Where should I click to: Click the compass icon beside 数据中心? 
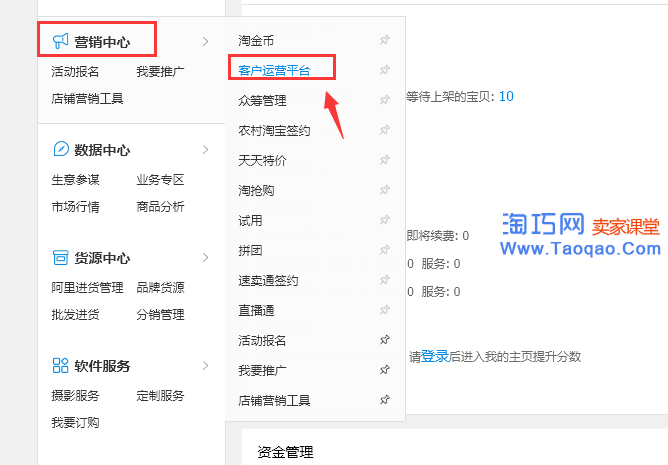pyautogui.click(x=60, y=149)
